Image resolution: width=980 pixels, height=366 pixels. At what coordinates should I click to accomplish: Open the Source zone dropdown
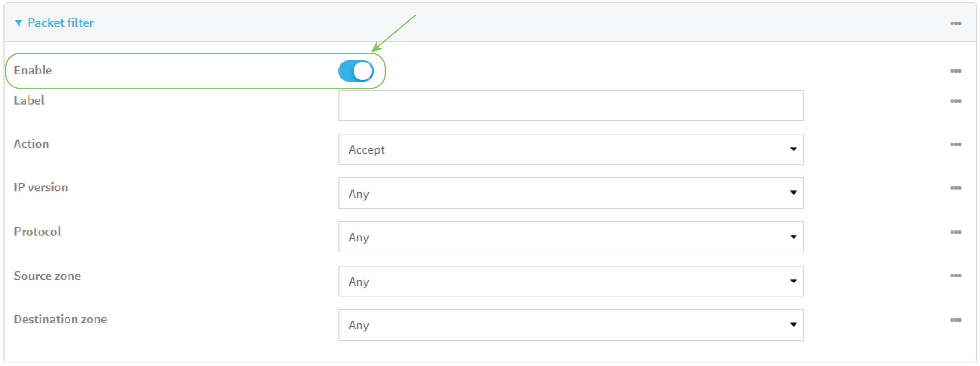click(x=571, y=281)
